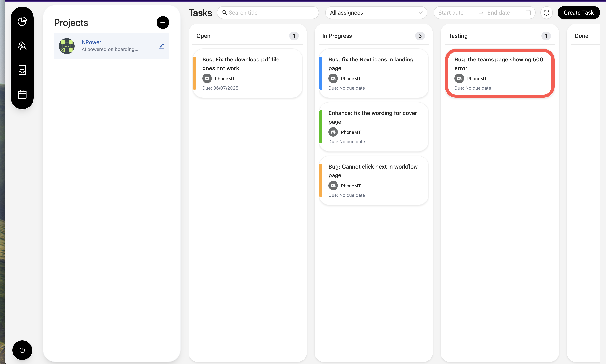Open the calendar sidebar icon

point(22,94)
